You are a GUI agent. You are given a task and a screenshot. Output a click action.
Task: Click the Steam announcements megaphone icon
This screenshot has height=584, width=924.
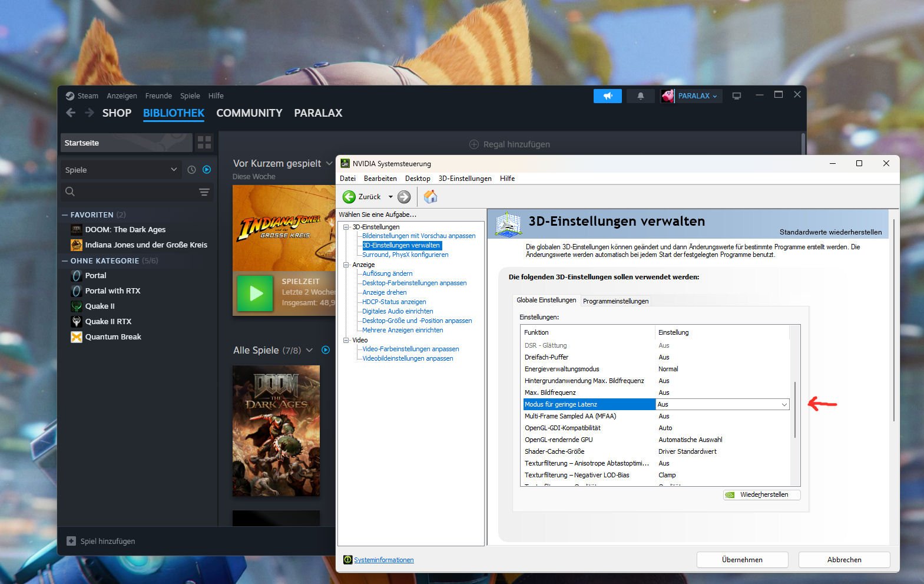tap(608, 95)
